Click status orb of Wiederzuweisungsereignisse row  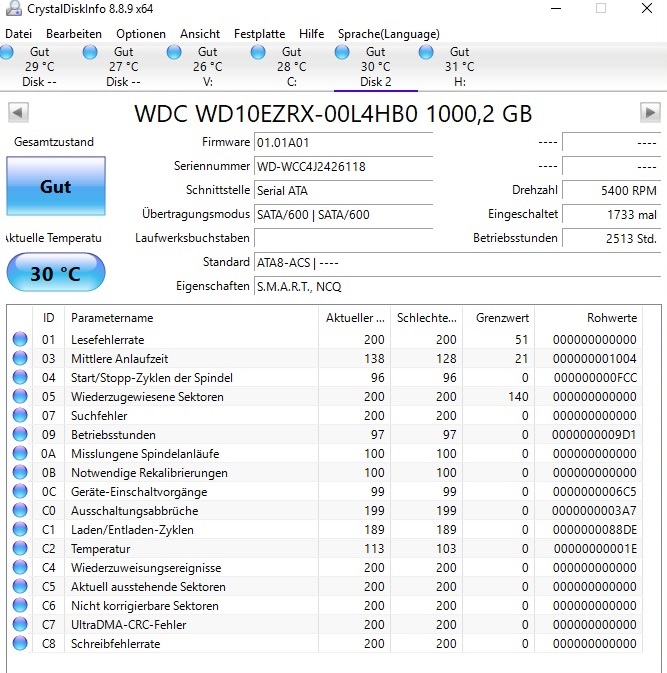coord(20,567)
